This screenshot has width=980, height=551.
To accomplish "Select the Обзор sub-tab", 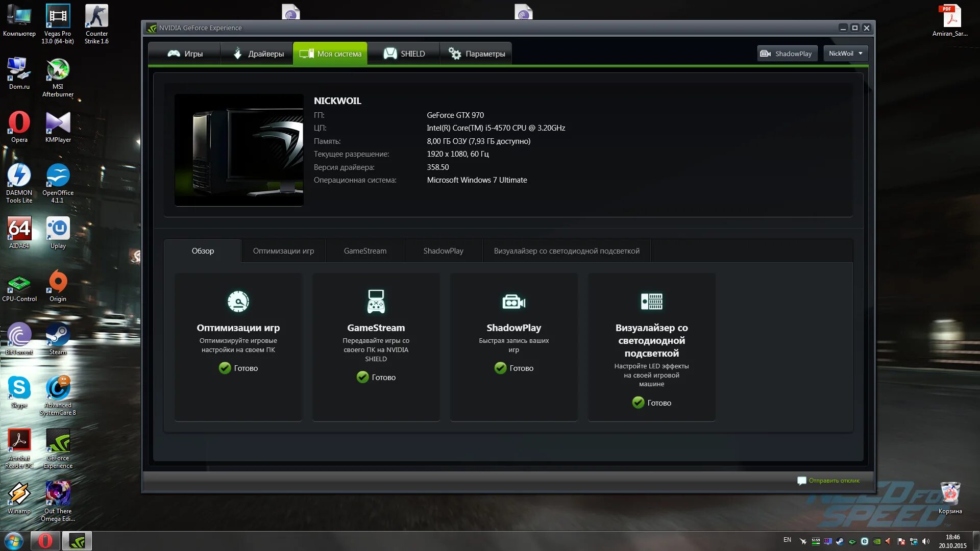I will (203, 251).
